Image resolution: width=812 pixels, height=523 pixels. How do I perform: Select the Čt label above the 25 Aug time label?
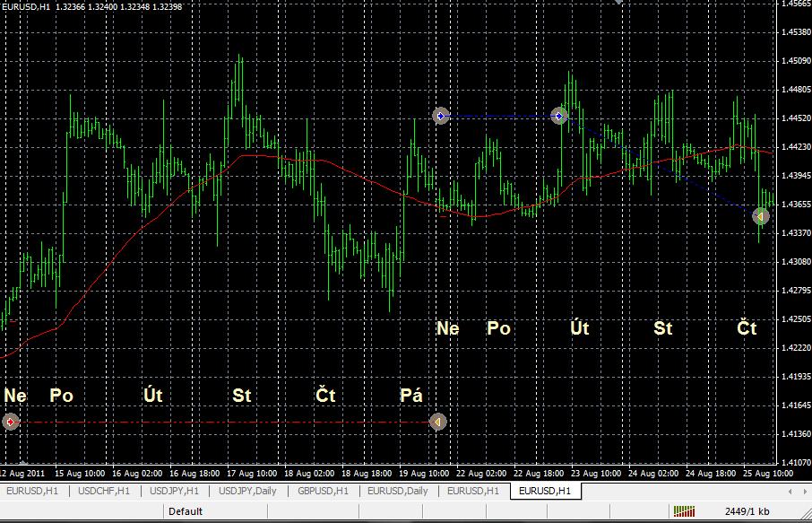(x=747, y=328)
